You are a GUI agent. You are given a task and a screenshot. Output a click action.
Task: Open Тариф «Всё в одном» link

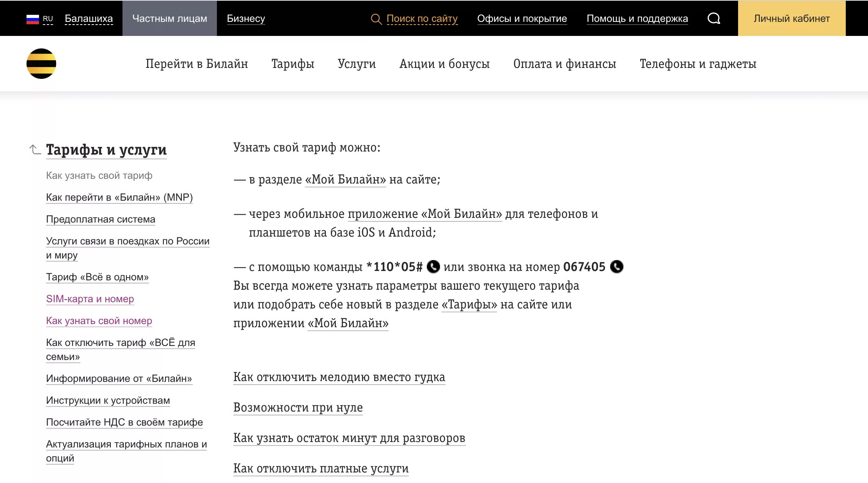coord(97,277)
